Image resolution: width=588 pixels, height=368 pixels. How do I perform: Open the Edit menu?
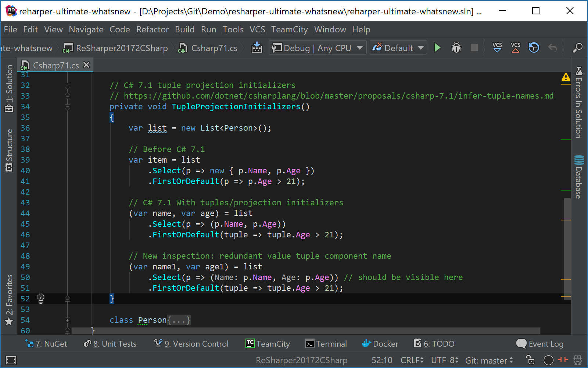coord(30,29)
